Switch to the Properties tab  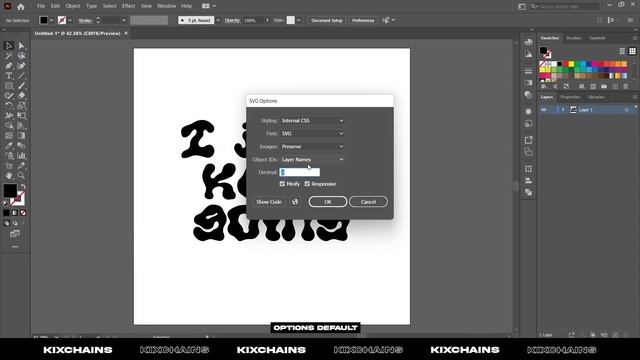point(570,97)
